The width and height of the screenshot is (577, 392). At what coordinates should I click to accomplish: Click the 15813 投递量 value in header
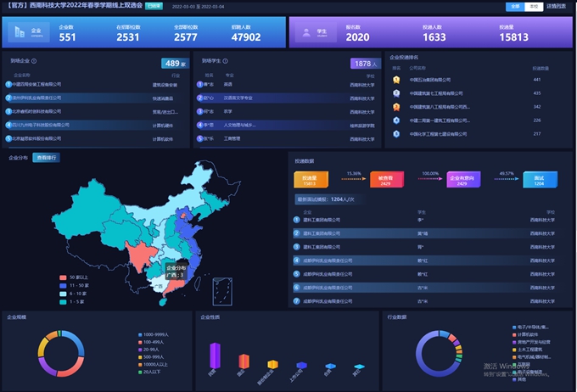[x=513, y=37]
